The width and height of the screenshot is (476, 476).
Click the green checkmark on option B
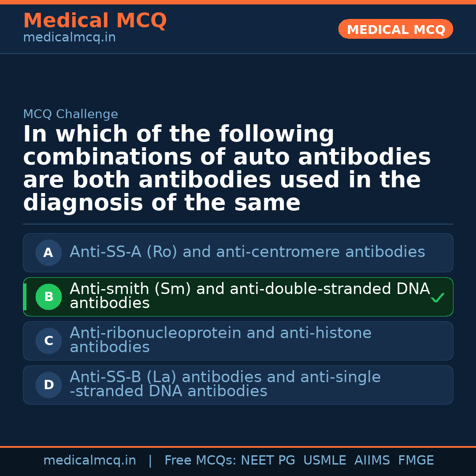pyautogui.click(x=437, y=298)
